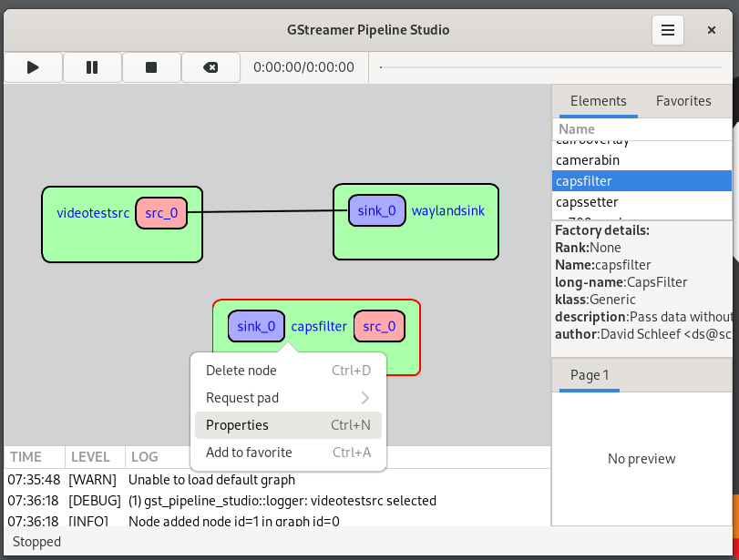Click the src_0 pad on videotestsrc
The height and width of the screenshot is (560, 739).
161,213
